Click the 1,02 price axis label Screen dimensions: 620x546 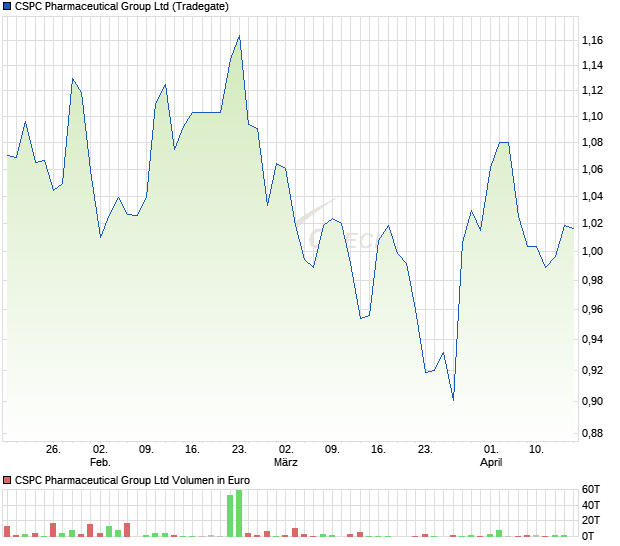click(x=592, y=223)
